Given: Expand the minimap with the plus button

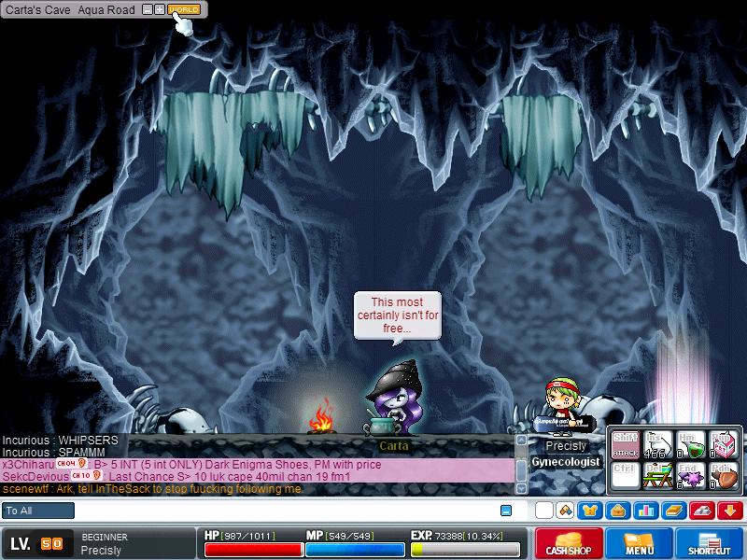Looking at the screenshot, I should tap(160, 9).
